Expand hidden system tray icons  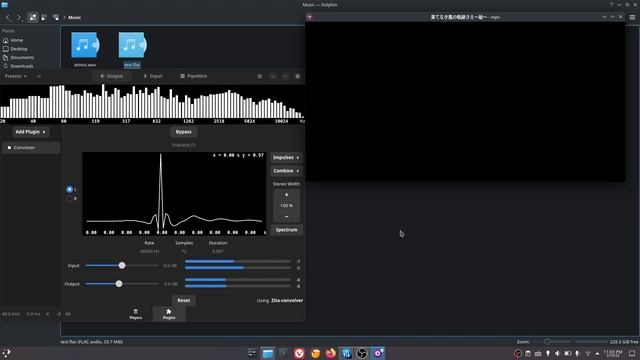pos(597,353)
